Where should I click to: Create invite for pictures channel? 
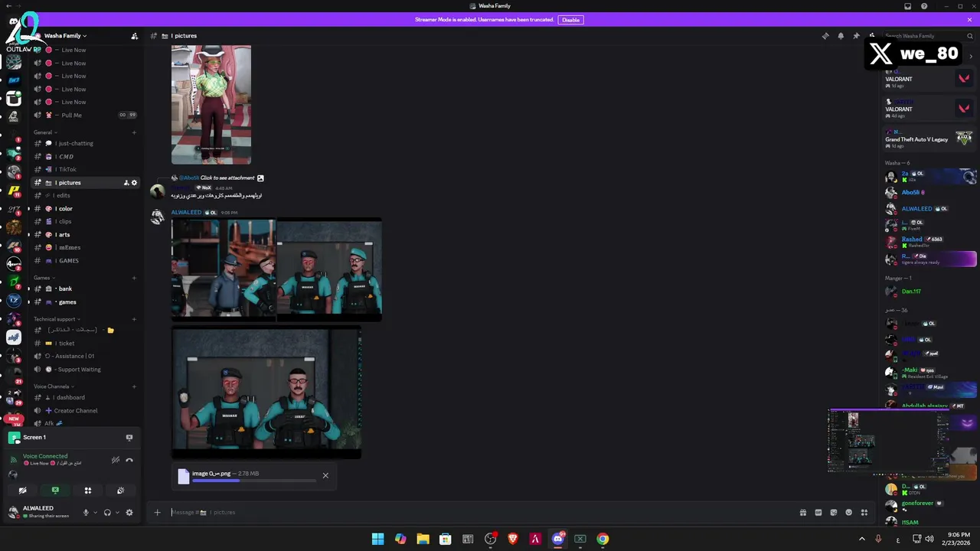pos(126,183)
